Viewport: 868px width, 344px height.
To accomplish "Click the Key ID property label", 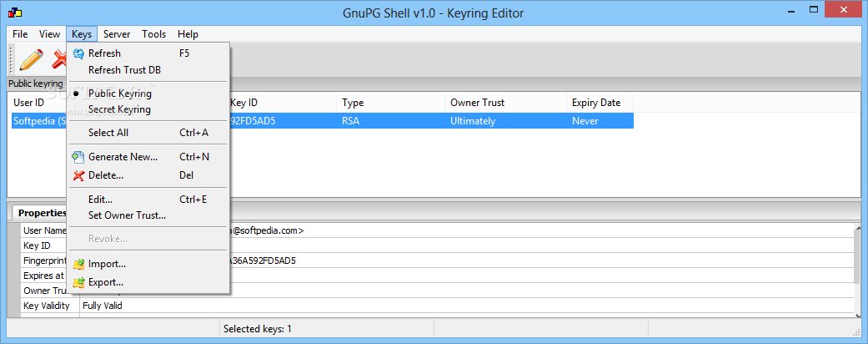I will 37,245.
